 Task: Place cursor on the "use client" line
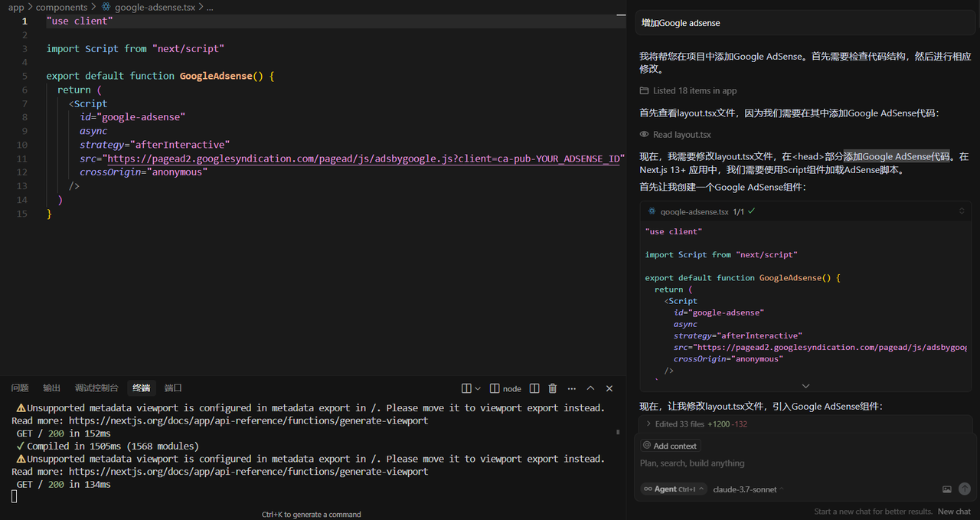click(x=80, y=21)
